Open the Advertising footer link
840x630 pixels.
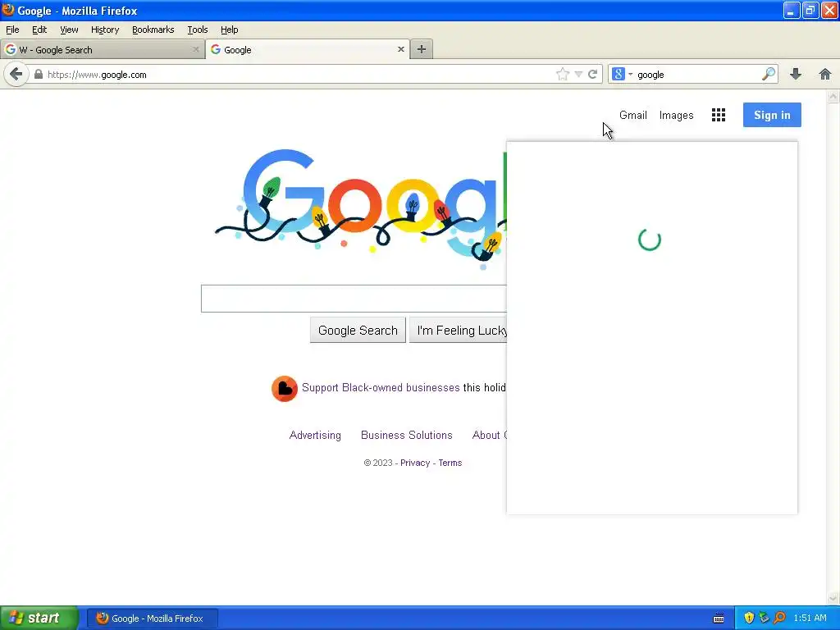pos(315,435)
